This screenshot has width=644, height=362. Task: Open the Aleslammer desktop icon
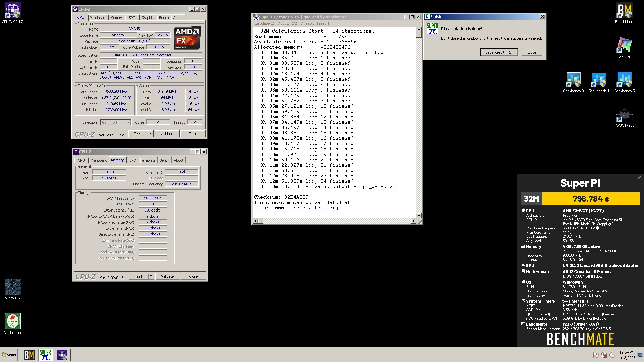coord(12,324)
